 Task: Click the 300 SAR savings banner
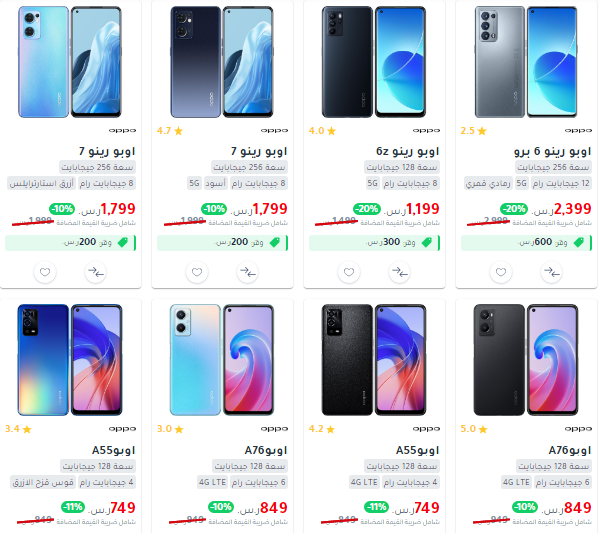click(x=374, y=243)
